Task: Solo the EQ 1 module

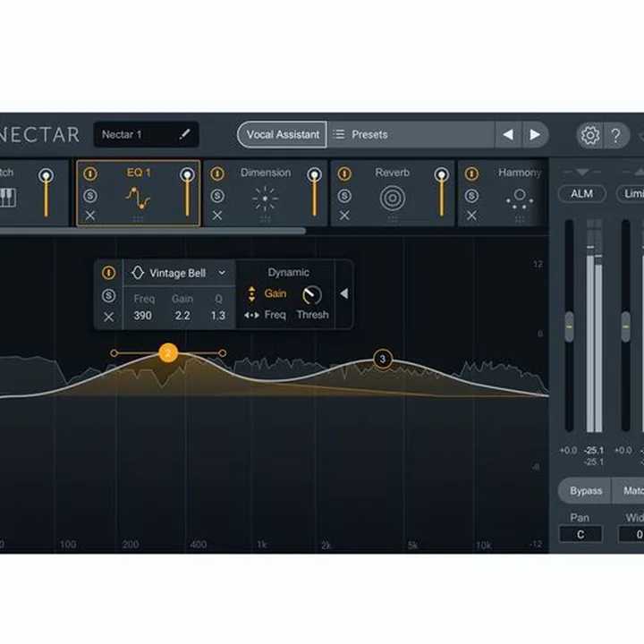Action: point(90,196)
